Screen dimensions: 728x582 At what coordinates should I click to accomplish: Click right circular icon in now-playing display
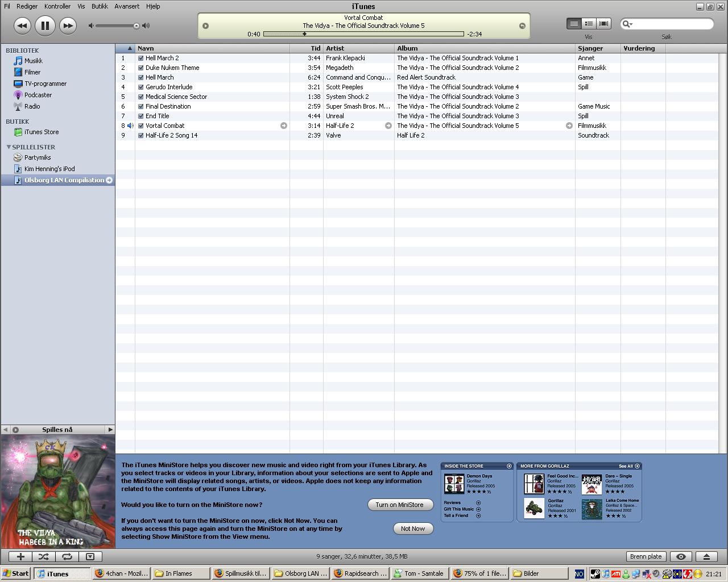522,26
